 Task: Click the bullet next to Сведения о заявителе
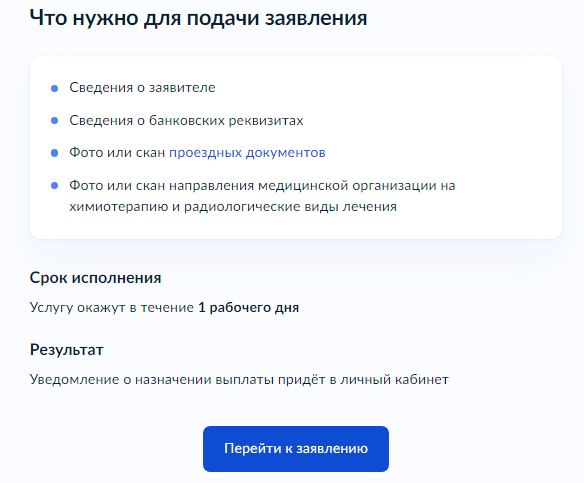(54, 88)
